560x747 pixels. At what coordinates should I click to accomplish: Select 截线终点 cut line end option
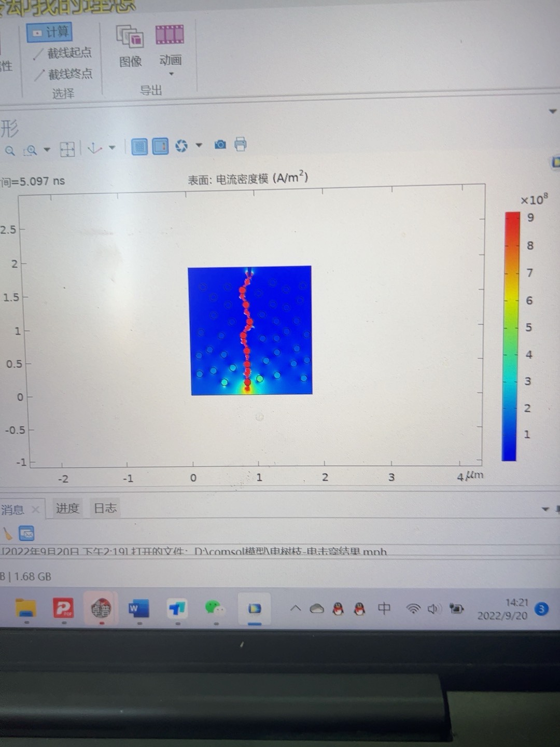(x=64, y=75)
